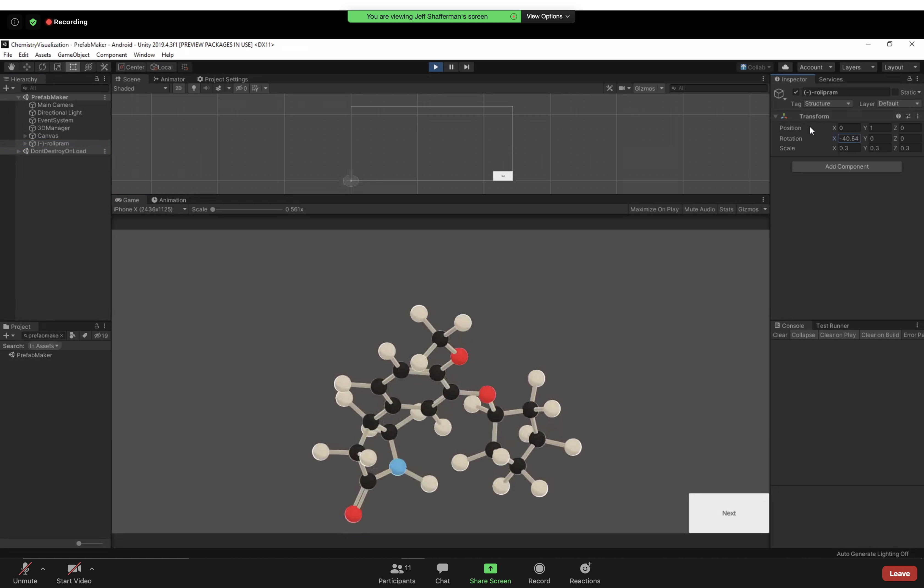Switch to the Animation tab

[x=169, y=200]
